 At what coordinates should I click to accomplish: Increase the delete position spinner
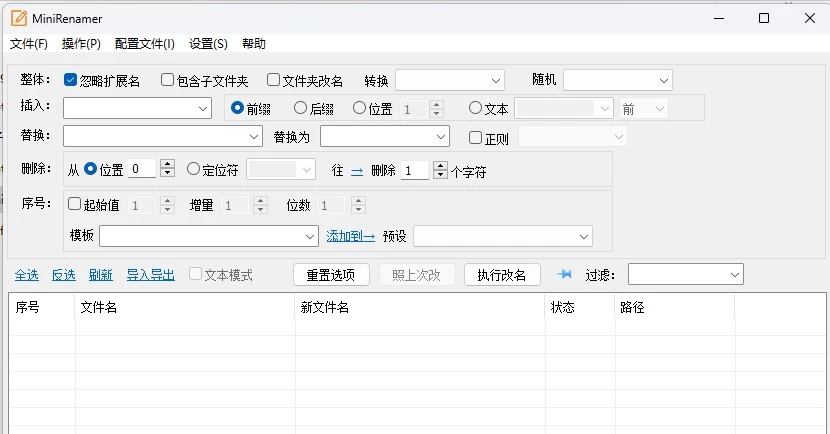(x=168, y=165)
